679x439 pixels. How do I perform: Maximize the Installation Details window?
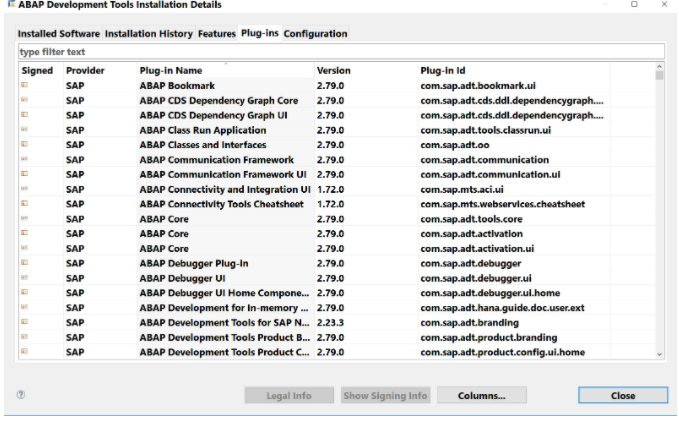pyautogui.click(x=634, y=4)
